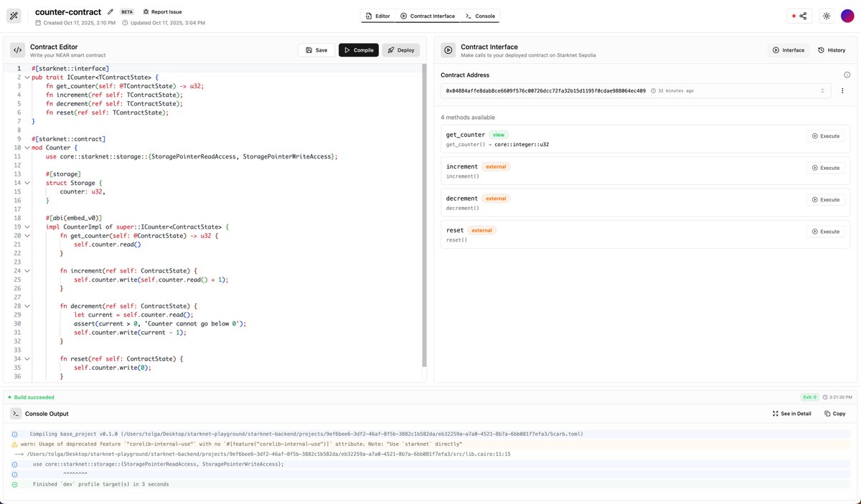Click the '32 minutes ago' timestamp
The height and width of the screenshot is (504, 861).
coord(675,91)
